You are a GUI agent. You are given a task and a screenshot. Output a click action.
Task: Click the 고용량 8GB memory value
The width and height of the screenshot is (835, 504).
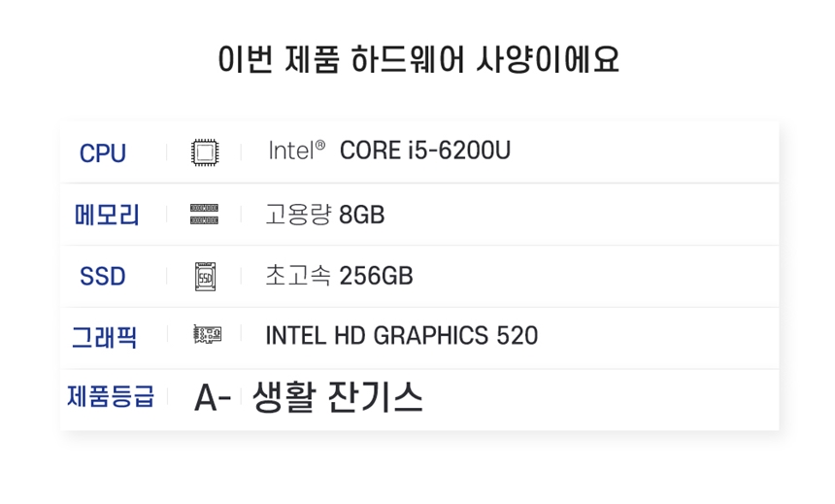click(325, 215)
